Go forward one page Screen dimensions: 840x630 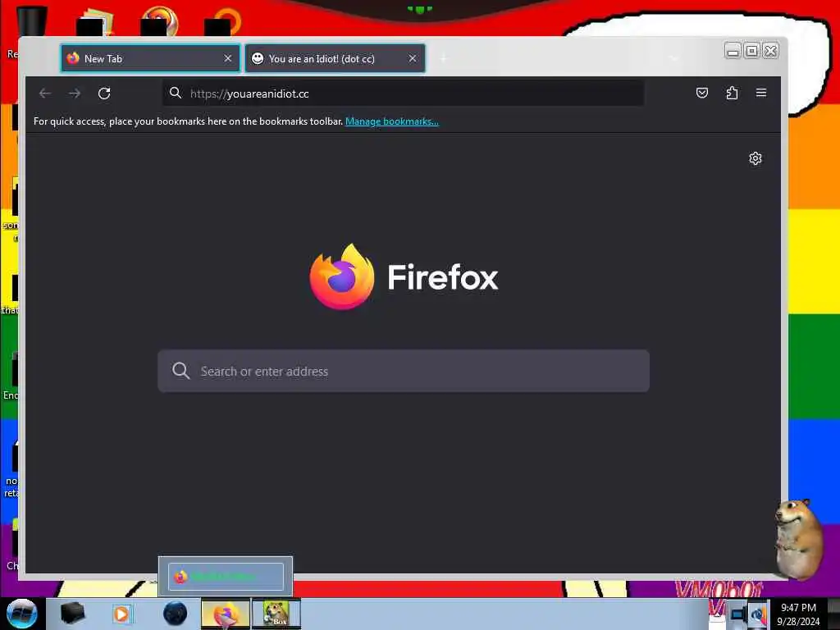pyautogui.click(x=75, y=94)
